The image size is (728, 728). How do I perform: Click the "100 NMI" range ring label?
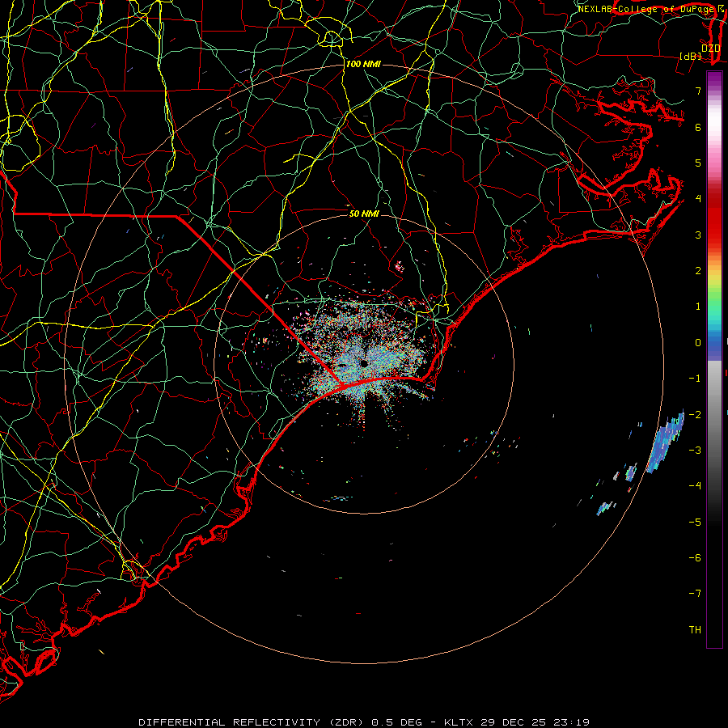363,64
